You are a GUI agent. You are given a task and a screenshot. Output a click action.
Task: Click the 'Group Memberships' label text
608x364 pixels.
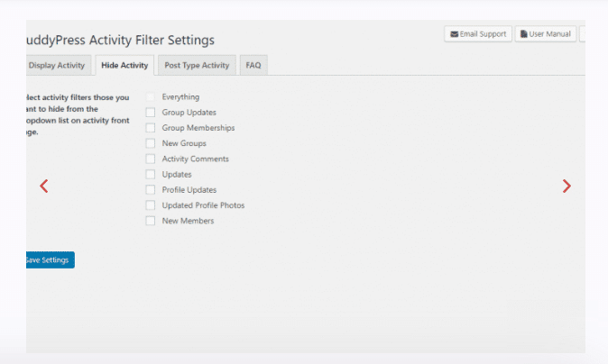[198, 128]
